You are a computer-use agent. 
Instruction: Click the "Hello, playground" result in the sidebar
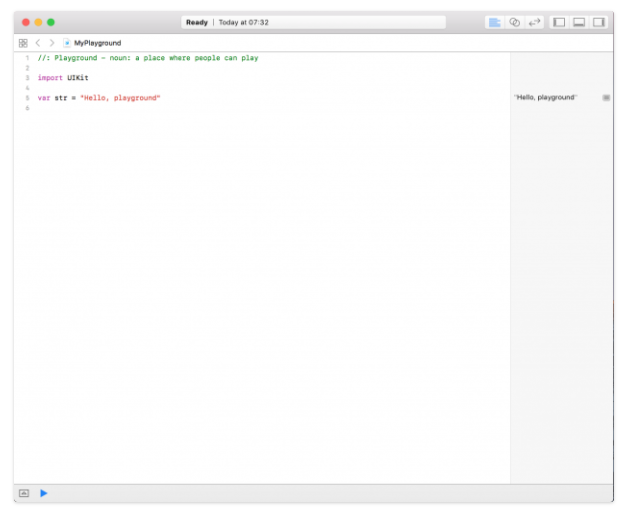(x=545, y=98)
